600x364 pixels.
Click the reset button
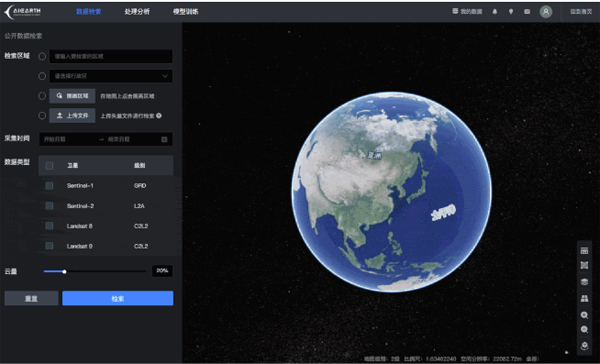pyautogui.click(x=31, y=298)
